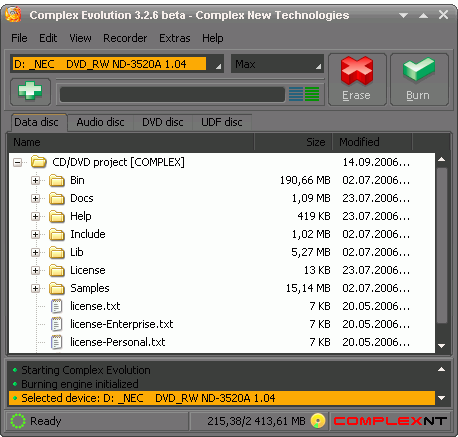Select the Samples folder icon
This screenshot has width=458, height=437.
click(x=57, y=288)
